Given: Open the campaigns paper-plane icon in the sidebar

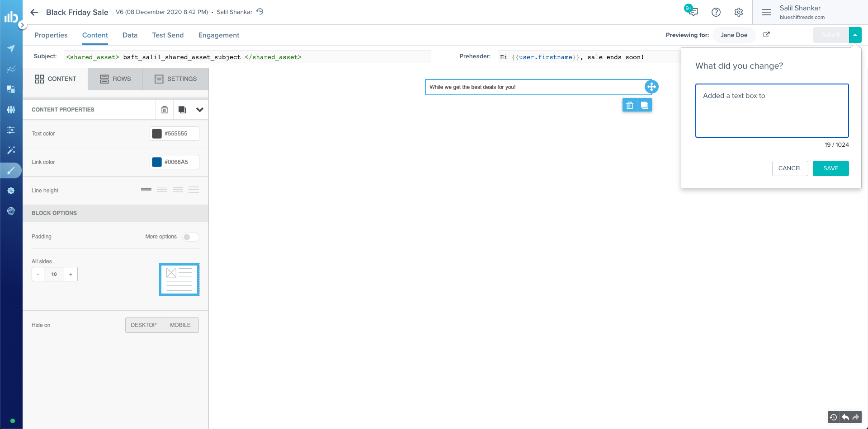Looking at the screenshot, I should pyautogui.click(x=11, y=48).
